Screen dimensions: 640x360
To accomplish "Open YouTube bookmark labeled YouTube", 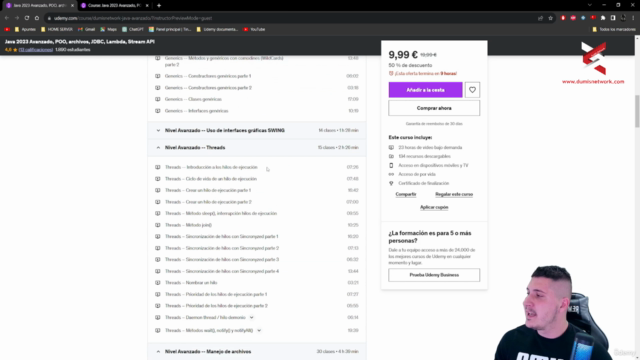I will [x=254, y=29].
